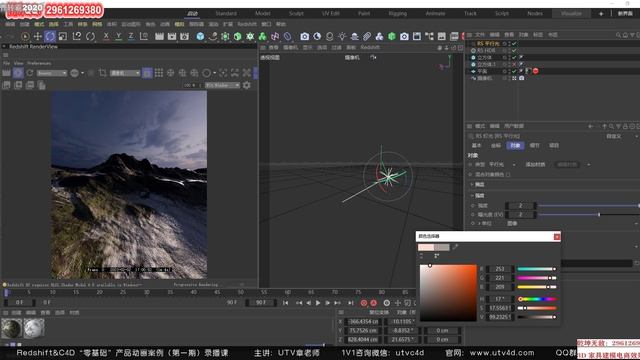
Task: Play the timeline animation forward
Action: coord(318,303)
